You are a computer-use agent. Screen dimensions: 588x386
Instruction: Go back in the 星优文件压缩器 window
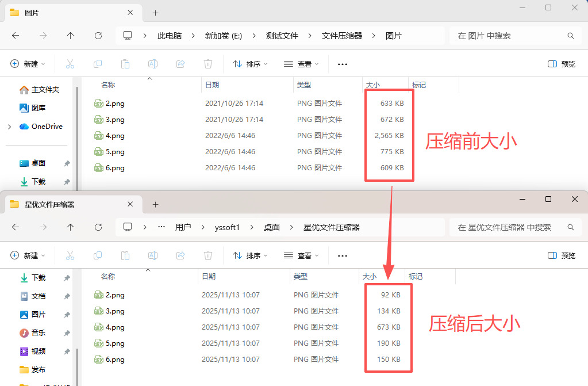coord(16,227)
